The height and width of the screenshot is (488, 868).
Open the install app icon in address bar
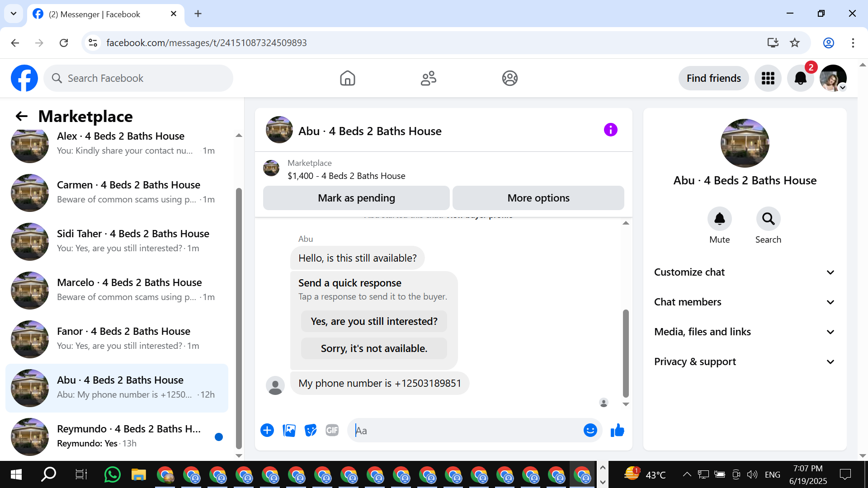(773, 42)
